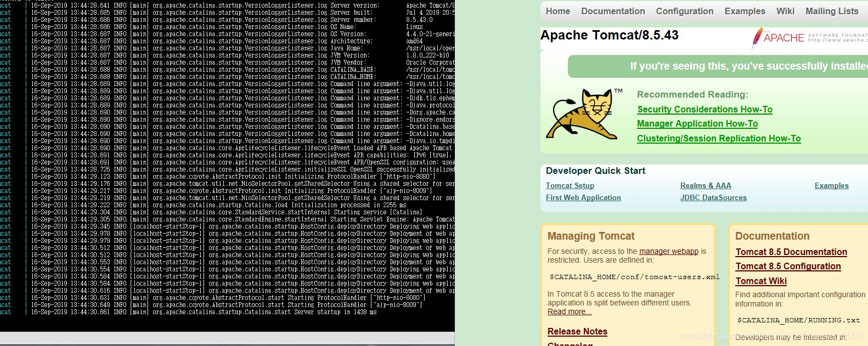Image resolution: width=868 pixels, height=346 pixels.
Task: Open the Realms & AAA link
Action: (x=706, y=186)
